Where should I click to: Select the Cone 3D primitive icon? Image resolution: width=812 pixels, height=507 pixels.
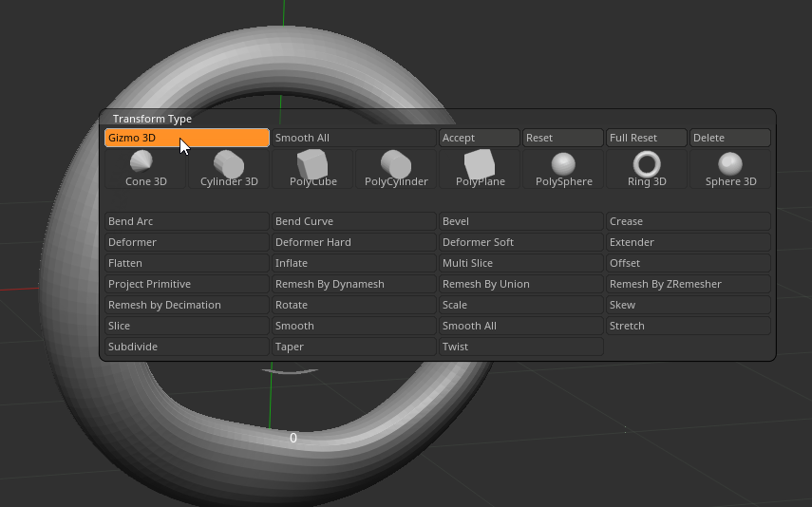145,168
